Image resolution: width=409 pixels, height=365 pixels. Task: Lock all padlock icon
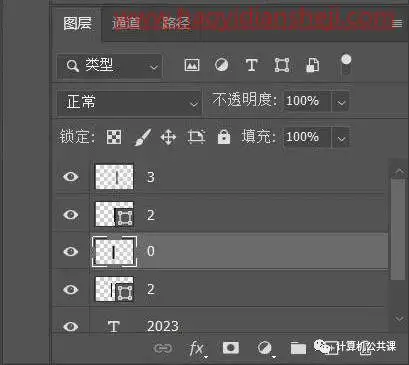(x=224, y=137)
